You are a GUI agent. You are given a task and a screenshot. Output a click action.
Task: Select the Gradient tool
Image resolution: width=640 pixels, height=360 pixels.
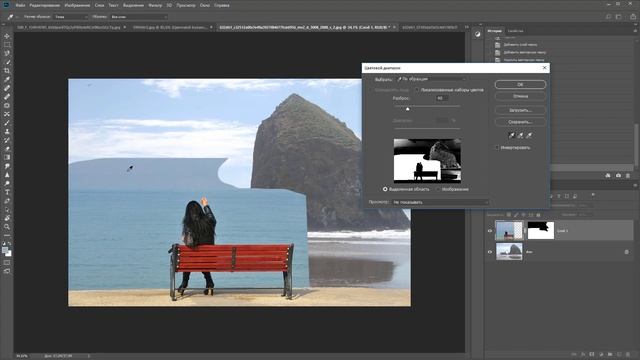coord(7,158)
